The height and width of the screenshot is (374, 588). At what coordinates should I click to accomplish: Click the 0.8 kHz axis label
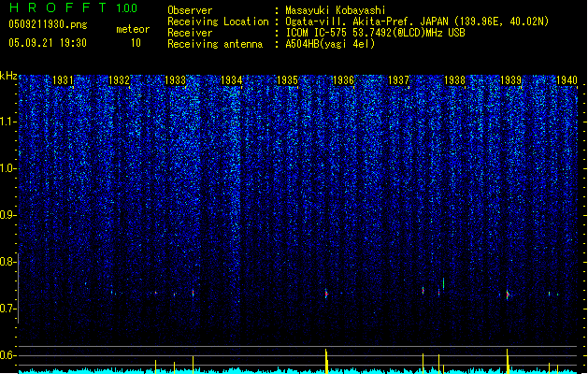tap(8, 262)
